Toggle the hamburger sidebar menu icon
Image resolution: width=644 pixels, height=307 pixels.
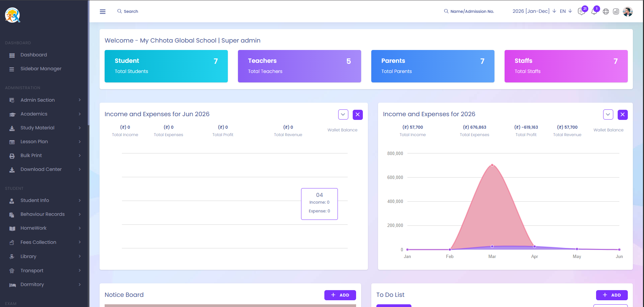tap(103, 11)
